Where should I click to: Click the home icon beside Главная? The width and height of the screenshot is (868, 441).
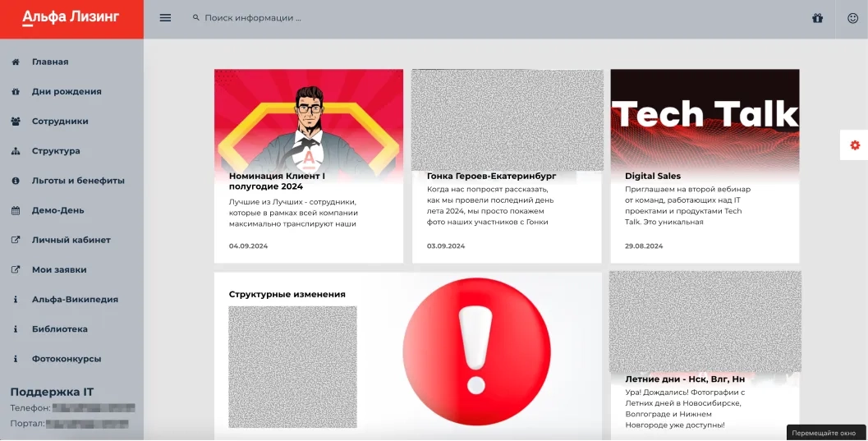click(16, 62)
